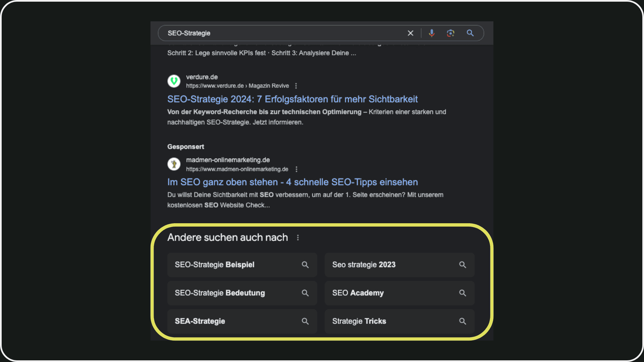
Task: Click magnifier icon in 'Strategie Tricks' chip
Action: 463,321
